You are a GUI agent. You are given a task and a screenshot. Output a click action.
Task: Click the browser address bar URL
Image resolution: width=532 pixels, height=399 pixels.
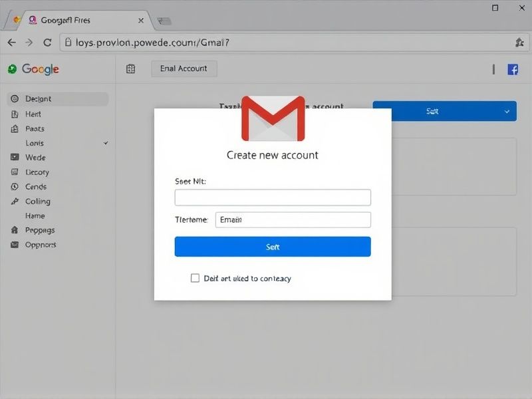[x=152, y=43]
